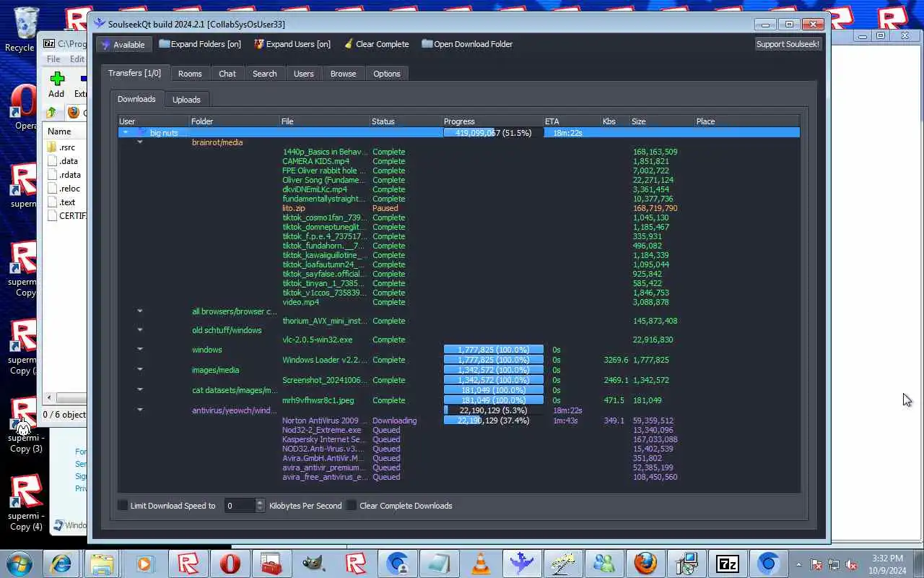Open the Search tab
The width and height of the screenshot is (924, 578).
tap(264, 74)
